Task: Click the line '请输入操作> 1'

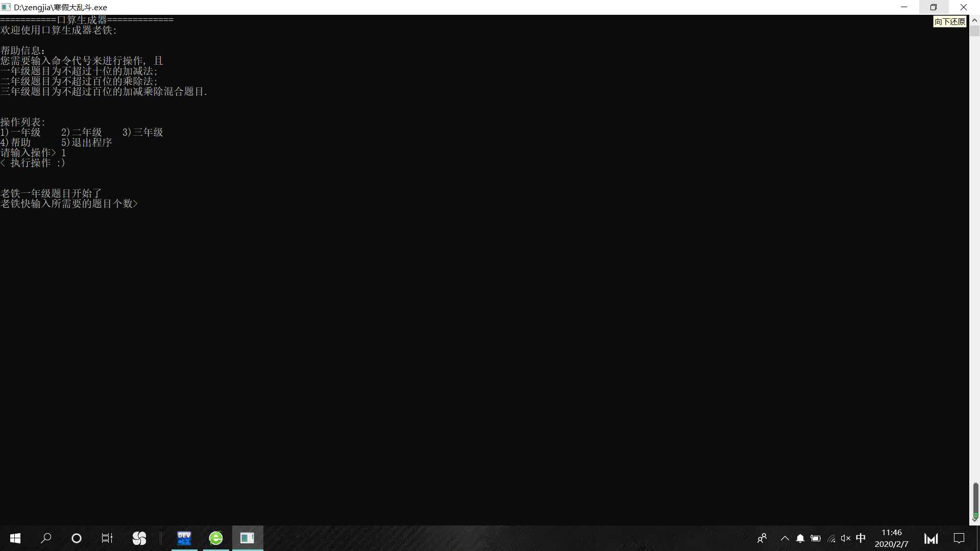Action: coord(33,153)
